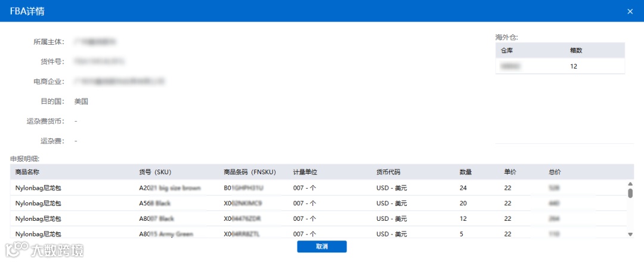Click quantity 24 in the first row
This screenshot has height=262, width=644.
pos(463,188)
